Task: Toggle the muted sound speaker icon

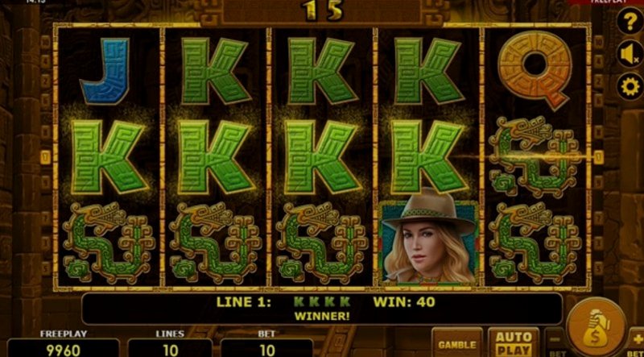Action: (630, 54)
